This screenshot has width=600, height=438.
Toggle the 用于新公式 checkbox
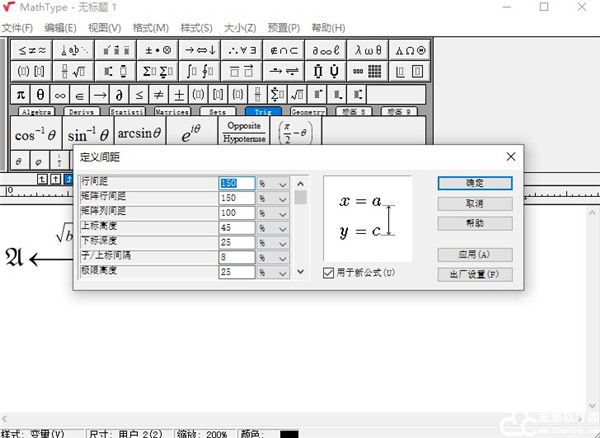329,273
